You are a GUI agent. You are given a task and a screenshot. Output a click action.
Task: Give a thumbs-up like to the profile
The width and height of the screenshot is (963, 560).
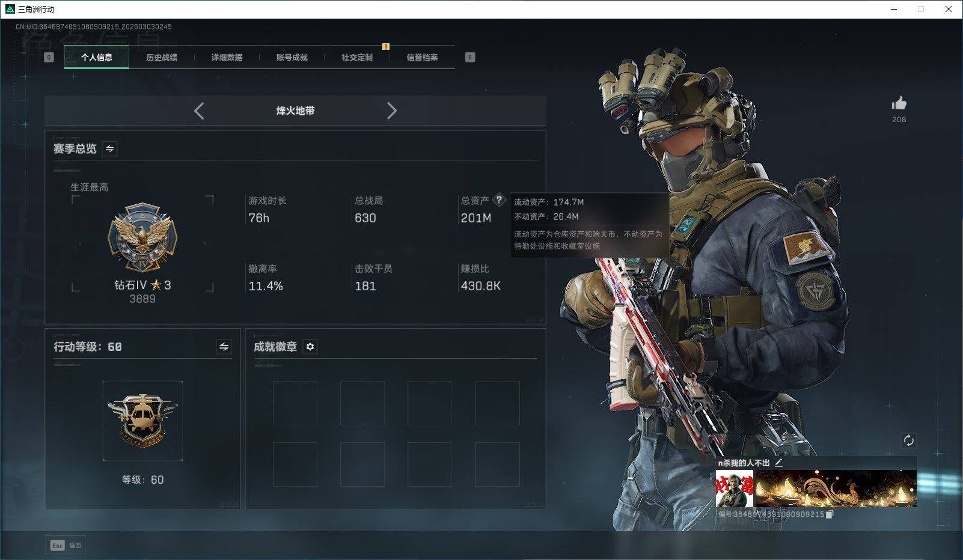tap(899, 103)
